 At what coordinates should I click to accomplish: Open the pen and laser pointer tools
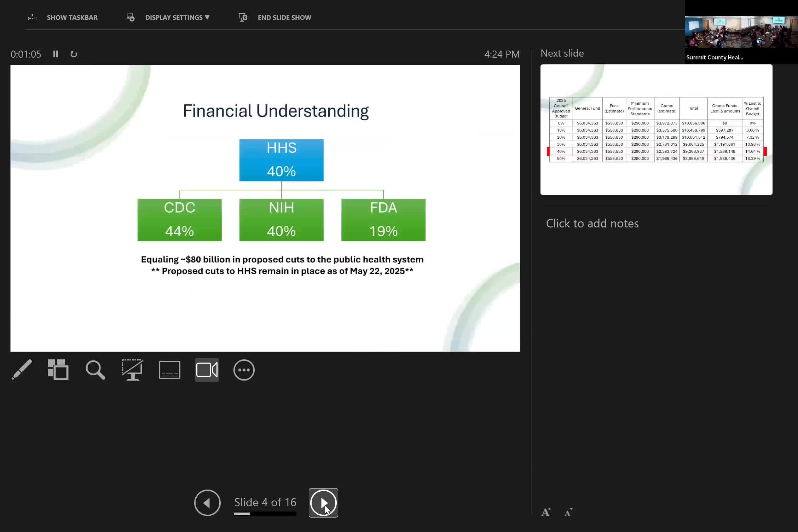[22, 370]
